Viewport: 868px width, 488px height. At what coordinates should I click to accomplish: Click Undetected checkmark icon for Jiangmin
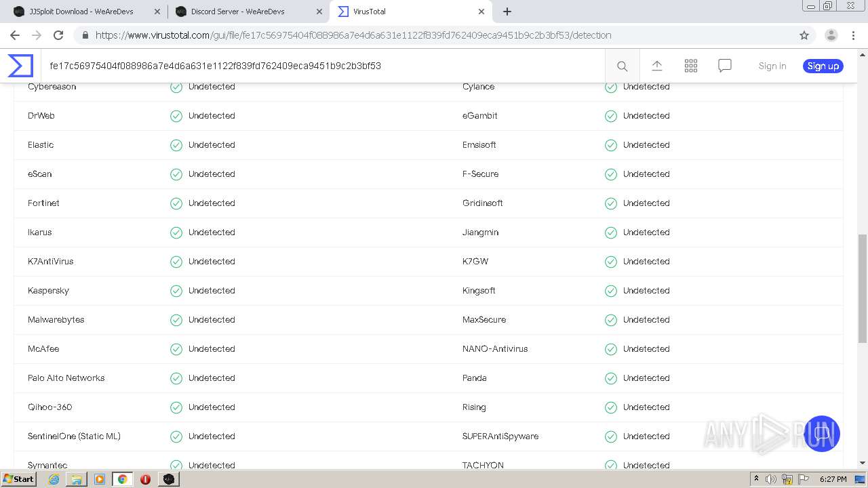pos(611,232)
